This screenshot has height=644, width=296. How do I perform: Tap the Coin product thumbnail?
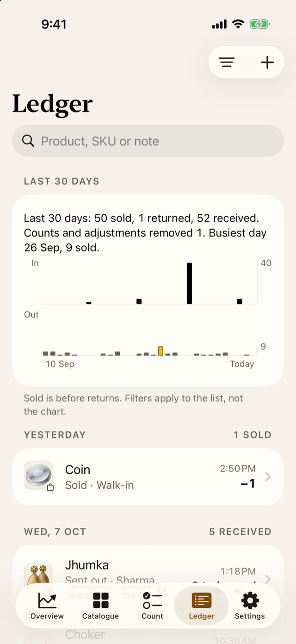point(38,475)
